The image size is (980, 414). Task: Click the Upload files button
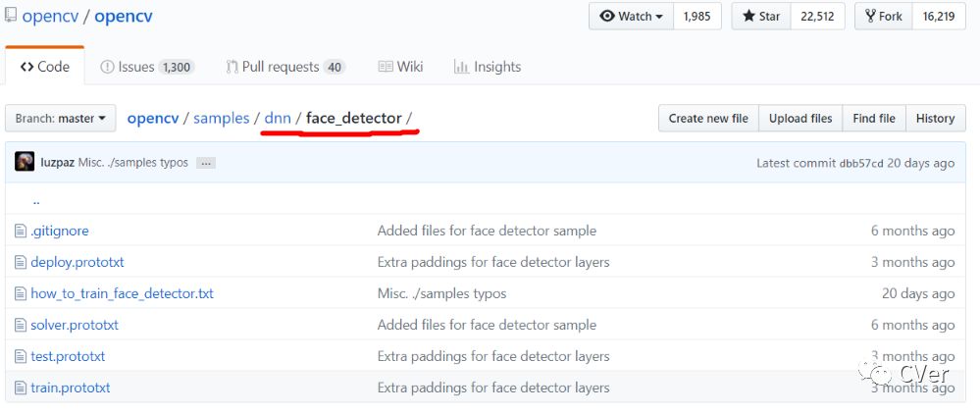pos(800,118)
